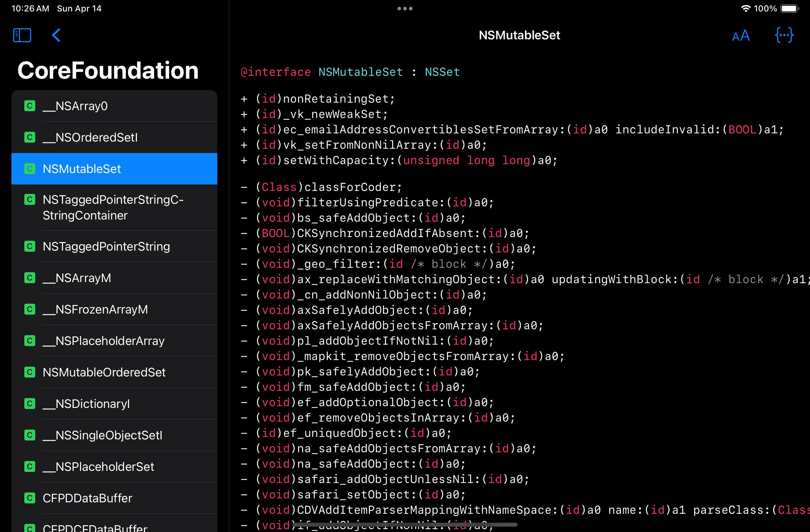Tap the battery status icon
The width and height of the screenshot is (810, 532).
click(789, 9)
